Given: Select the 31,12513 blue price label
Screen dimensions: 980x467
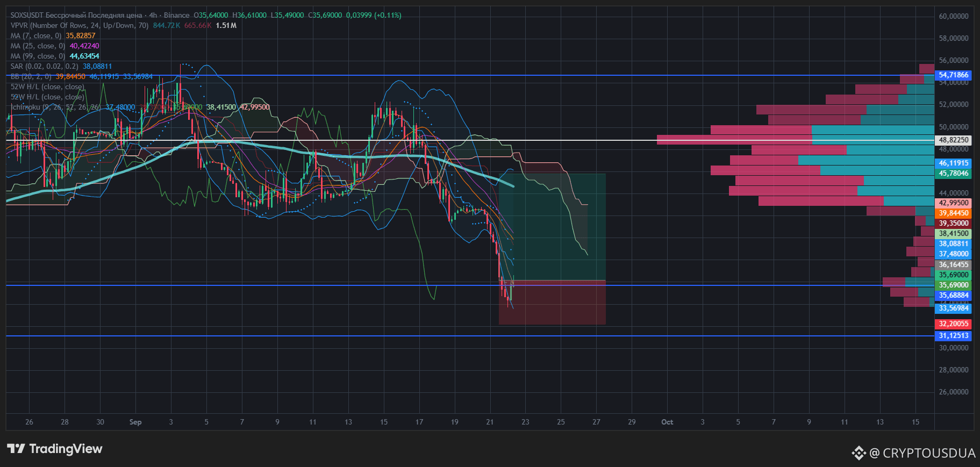Looking at the screenshot, I should coord(953,335).
